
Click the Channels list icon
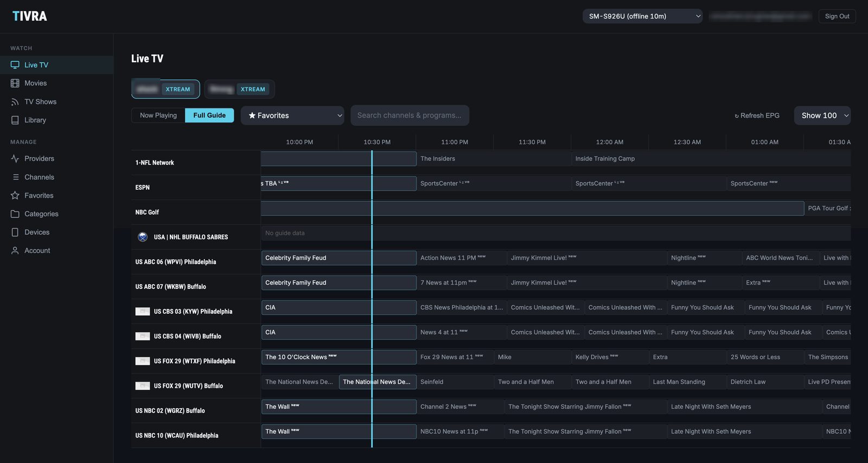point(15,177)
